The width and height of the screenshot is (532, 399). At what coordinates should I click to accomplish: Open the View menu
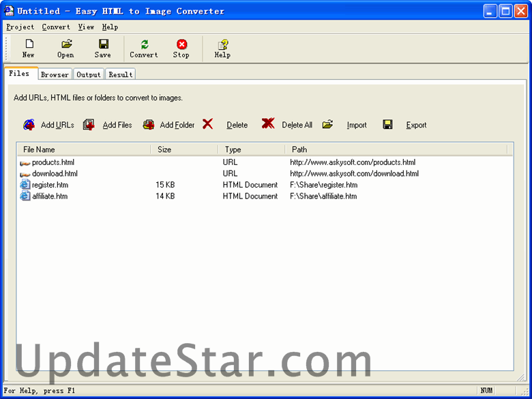tap(86, 27)
